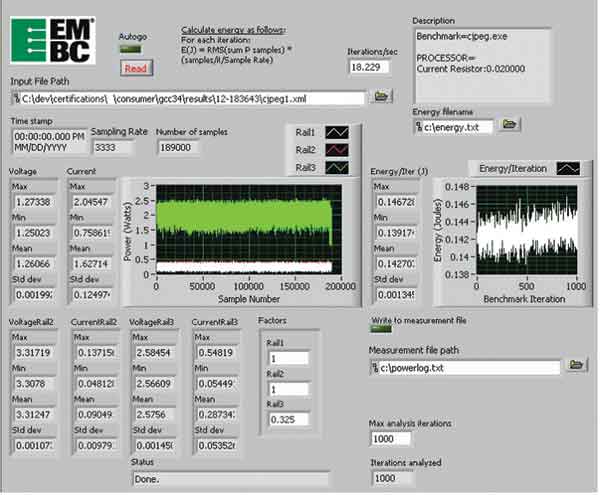Image resolution: width=600 pixels, height=495 pixels.
Task: Click VoltageRail3 Mean value 2.5756
Action: click(x=154, y=415)
